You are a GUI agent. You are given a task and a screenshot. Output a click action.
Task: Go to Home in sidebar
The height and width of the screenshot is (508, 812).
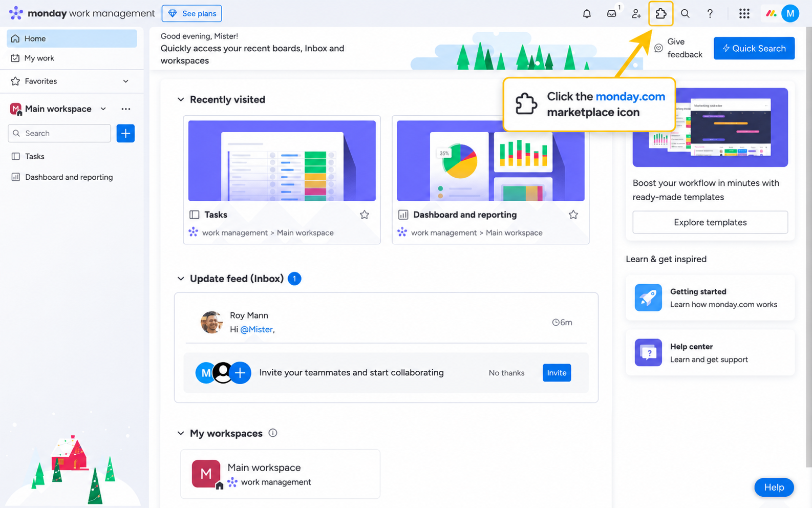pyautogui.click(x=72, y=38)
